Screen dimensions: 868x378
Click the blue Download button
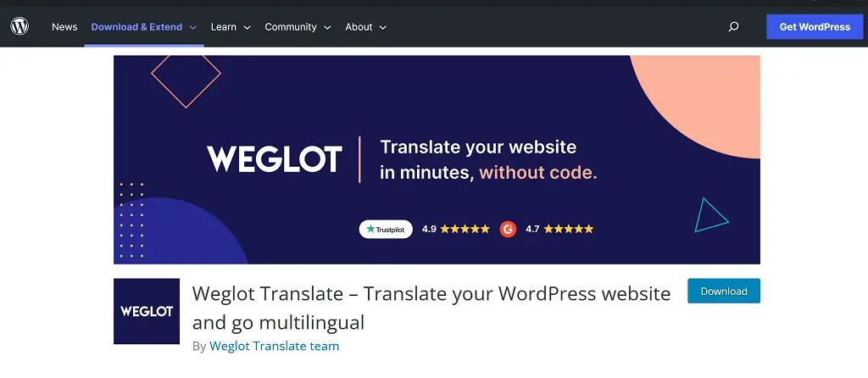724,291
